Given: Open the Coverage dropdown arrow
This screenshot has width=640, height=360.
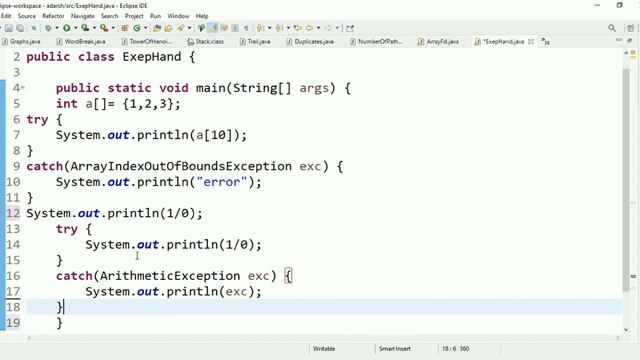Looking at the screenshot, I should [94, 28].
